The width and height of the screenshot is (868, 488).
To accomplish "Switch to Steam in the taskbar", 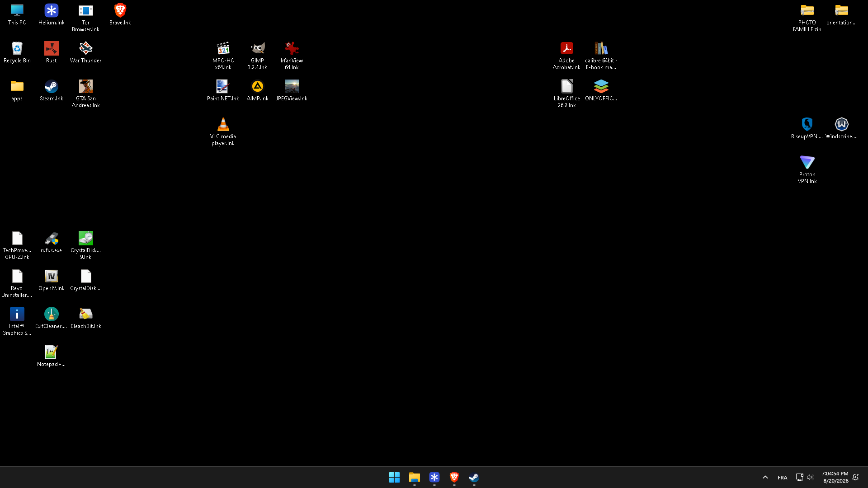I will click(x=474, y=477).
